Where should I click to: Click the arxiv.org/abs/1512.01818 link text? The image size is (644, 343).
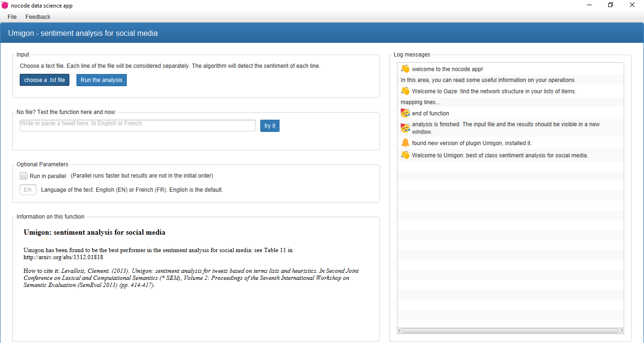63,257
